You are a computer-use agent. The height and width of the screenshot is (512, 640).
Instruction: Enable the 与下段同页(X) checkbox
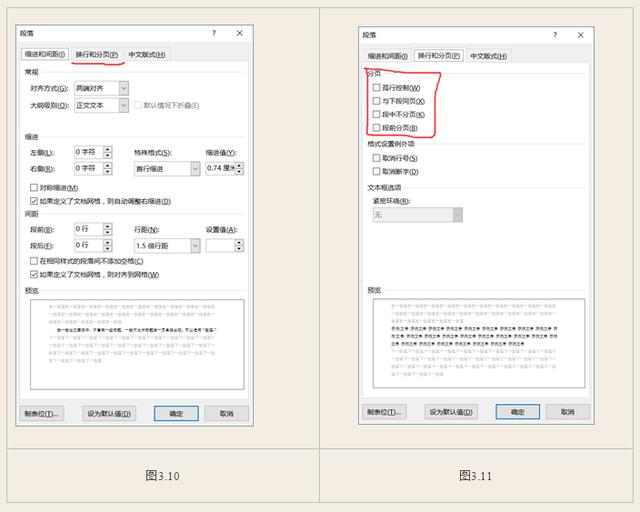[376, 101]
